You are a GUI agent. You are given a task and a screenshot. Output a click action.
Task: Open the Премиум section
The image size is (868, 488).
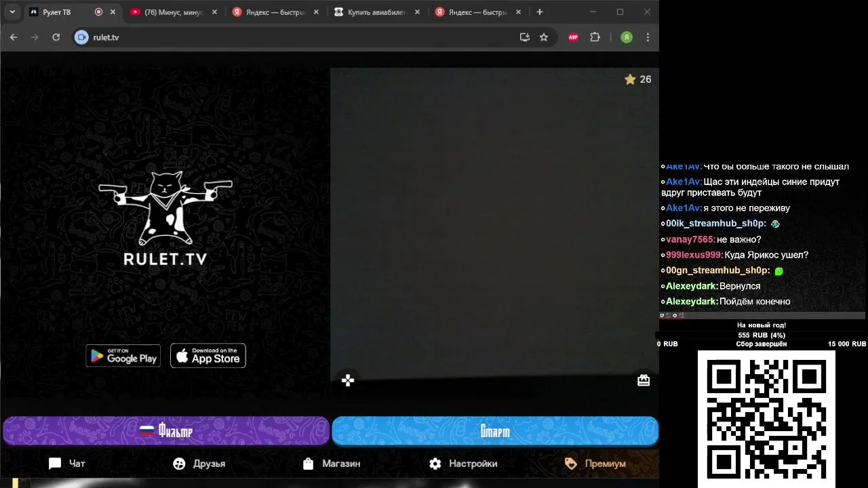(x=595, y=464)
